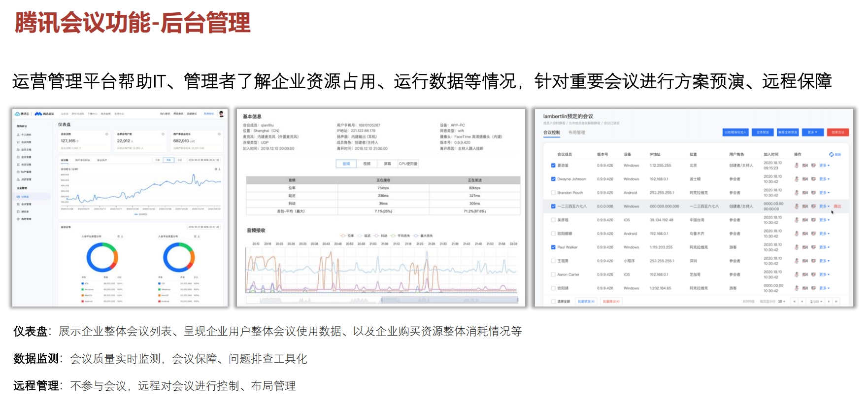Click the user avatar in the dashboard header
Screen dimensions: 868x410
tap(221, 114)
